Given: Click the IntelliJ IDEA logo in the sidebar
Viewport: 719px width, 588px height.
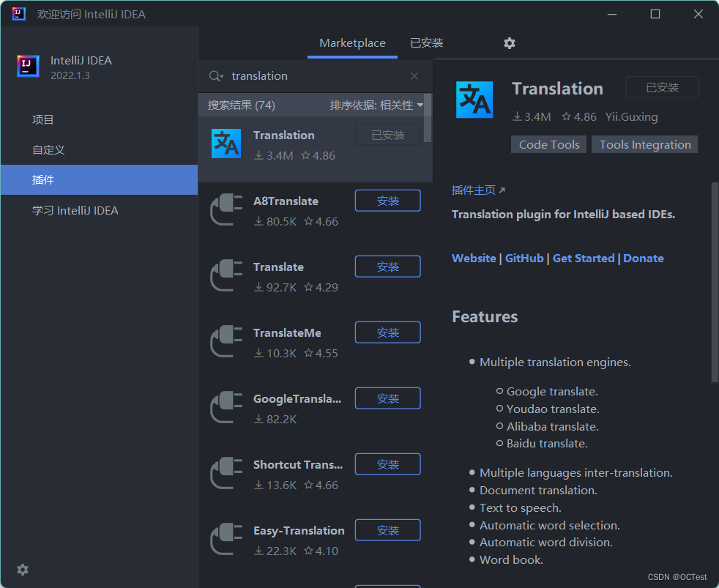Looking at the screenshot, I should pos(28,67).
